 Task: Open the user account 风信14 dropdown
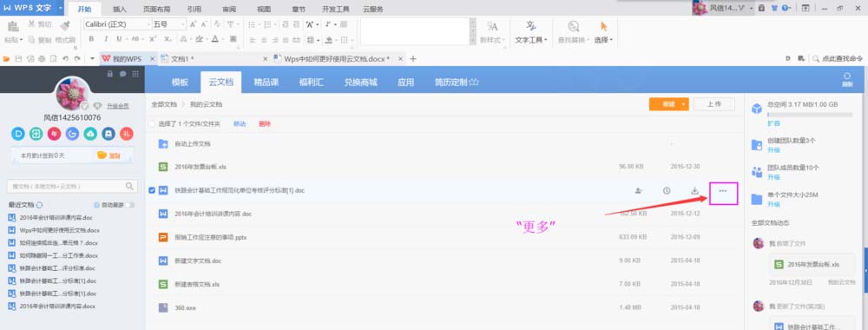[751, 9]
